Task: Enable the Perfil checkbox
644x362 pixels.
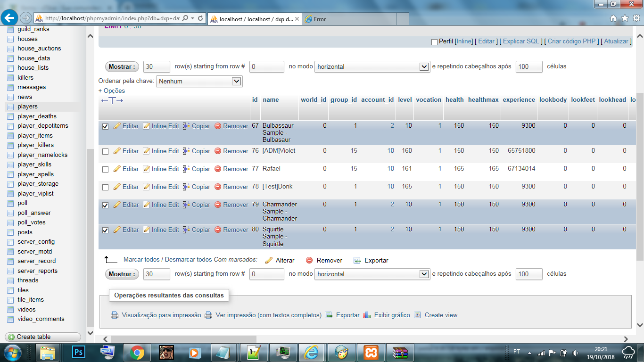Action: click(434, 42)
